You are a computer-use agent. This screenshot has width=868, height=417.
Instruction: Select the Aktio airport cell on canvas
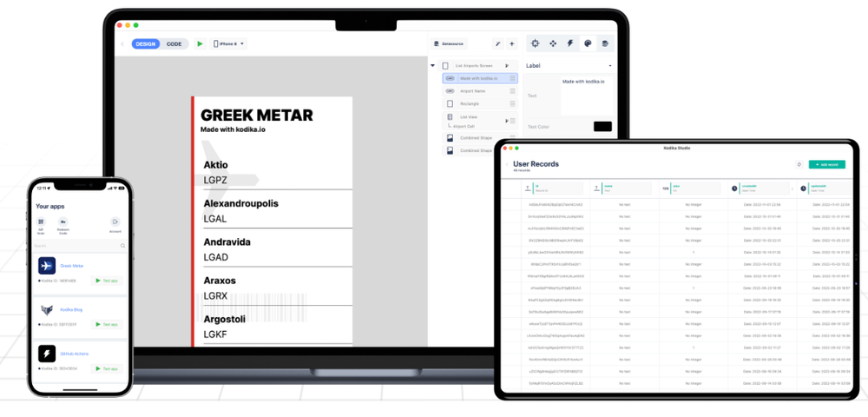coord(277,172)
